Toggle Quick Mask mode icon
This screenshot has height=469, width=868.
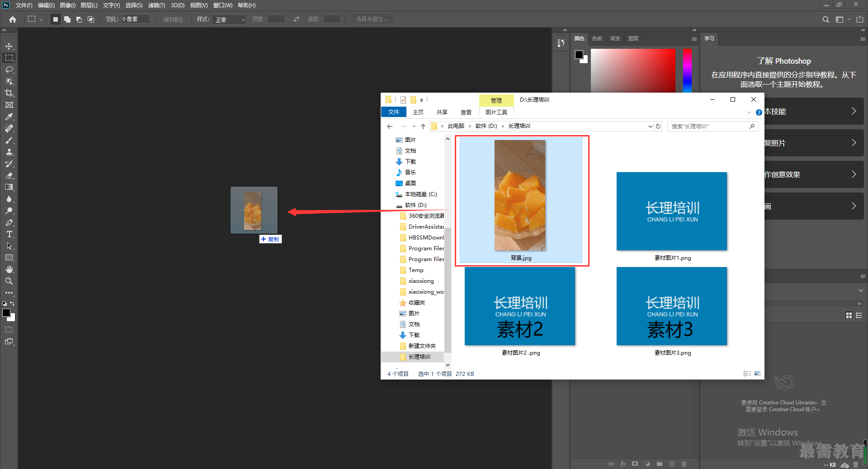point(9,330)
